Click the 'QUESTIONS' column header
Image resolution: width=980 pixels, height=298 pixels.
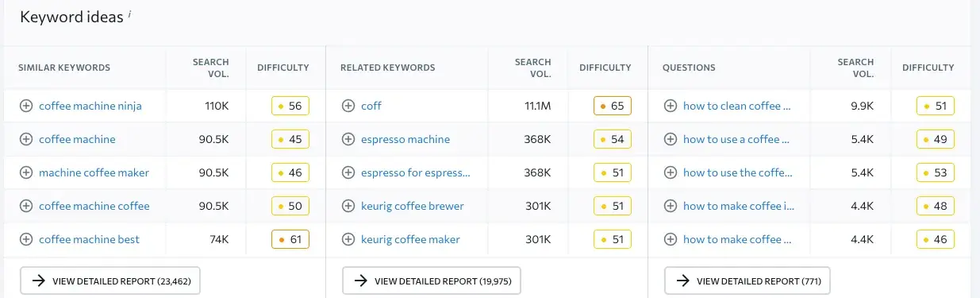[689, 68]
